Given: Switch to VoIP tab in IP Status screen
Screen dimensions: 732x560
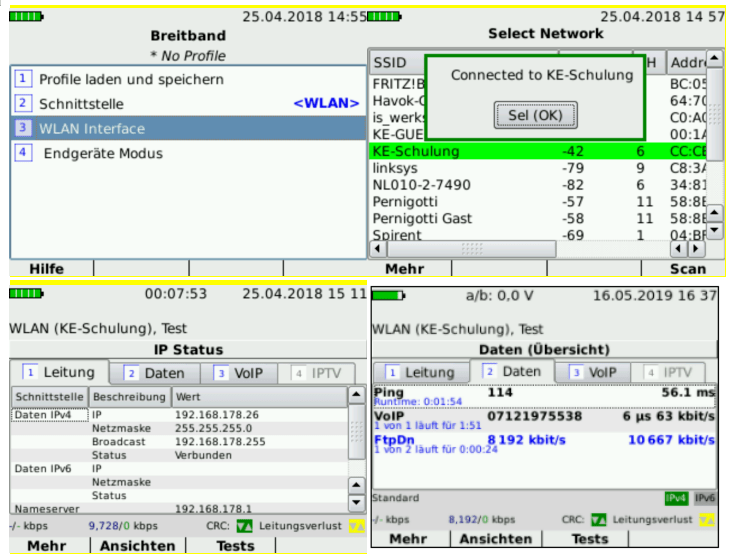Looking at the screenshot, I should coord(238,373).
